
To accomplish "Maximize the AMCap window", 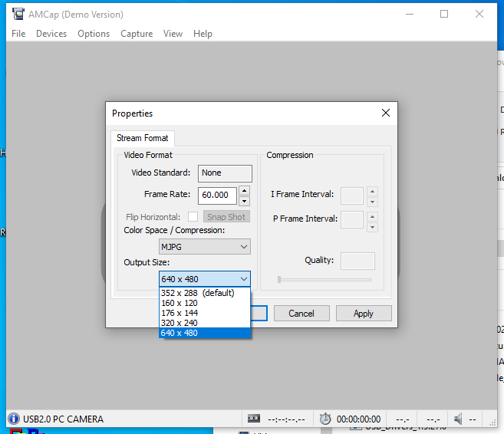I will click(x=444, y=14).
